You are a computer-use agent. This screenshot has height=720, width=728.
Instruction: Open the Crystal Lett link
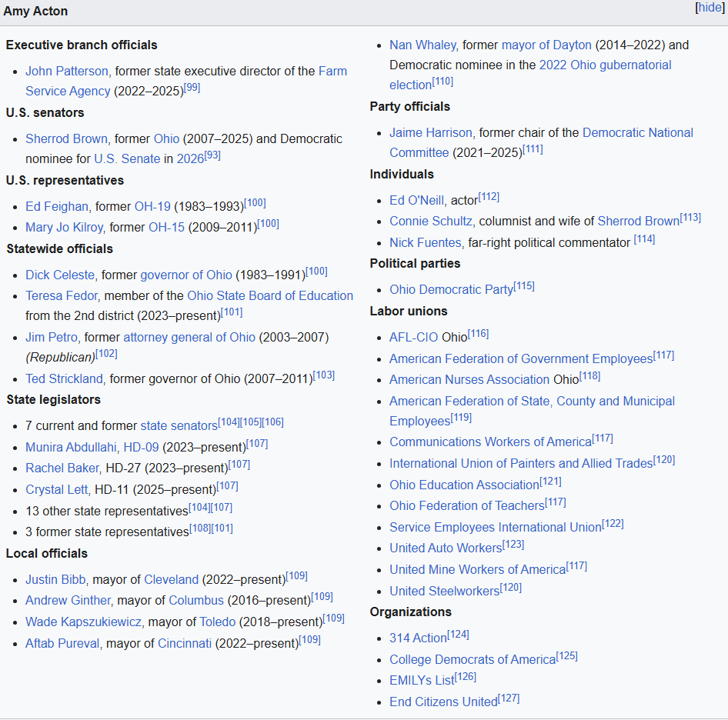(x=57, y=490)
